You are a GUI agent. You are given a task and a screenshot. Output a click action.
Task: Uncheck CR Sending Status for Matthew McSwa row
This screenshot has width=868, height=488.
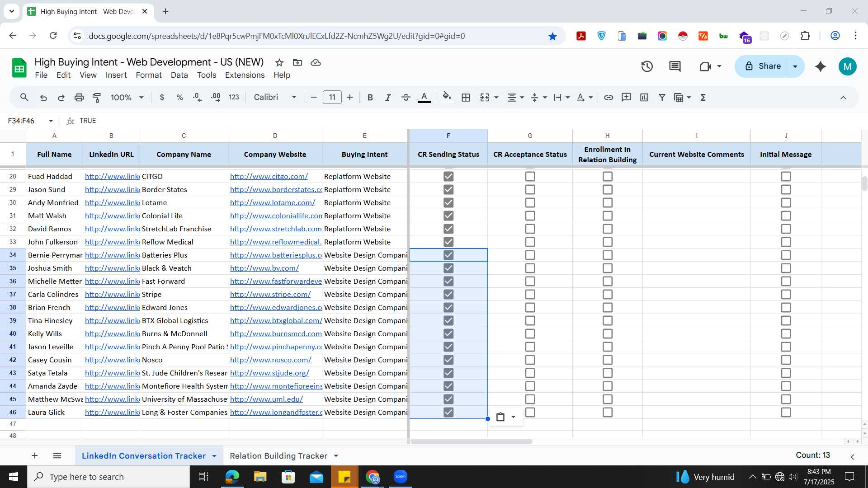coord(448,399)
